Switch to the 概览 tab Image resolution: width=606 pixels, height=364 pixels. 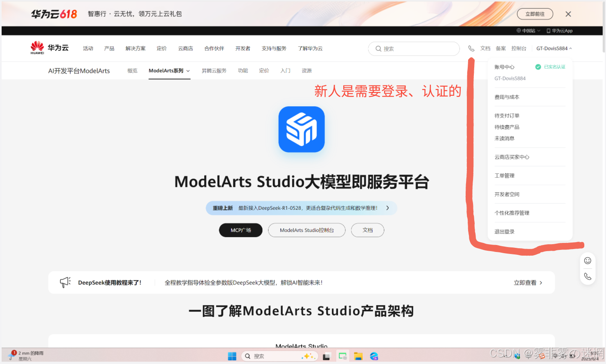(x=132, y=71)
